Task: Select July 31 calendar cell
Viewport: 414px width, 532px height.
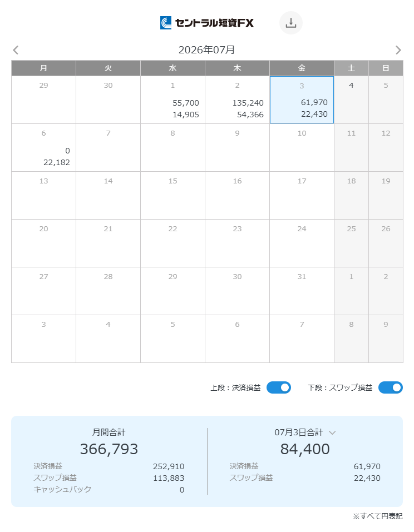Action: pyautogui.click(x=302, y=291)
